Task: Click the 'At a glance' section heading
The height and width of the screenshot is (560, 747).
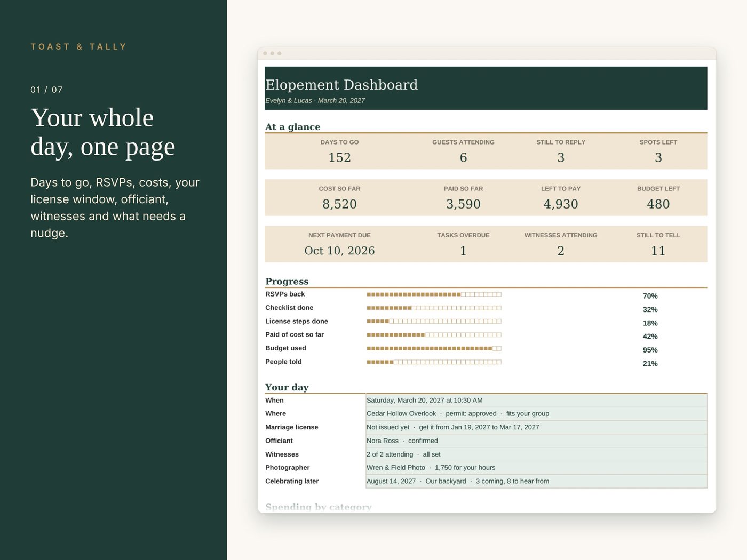Action: pyautogui.click(x=293, y=127)
